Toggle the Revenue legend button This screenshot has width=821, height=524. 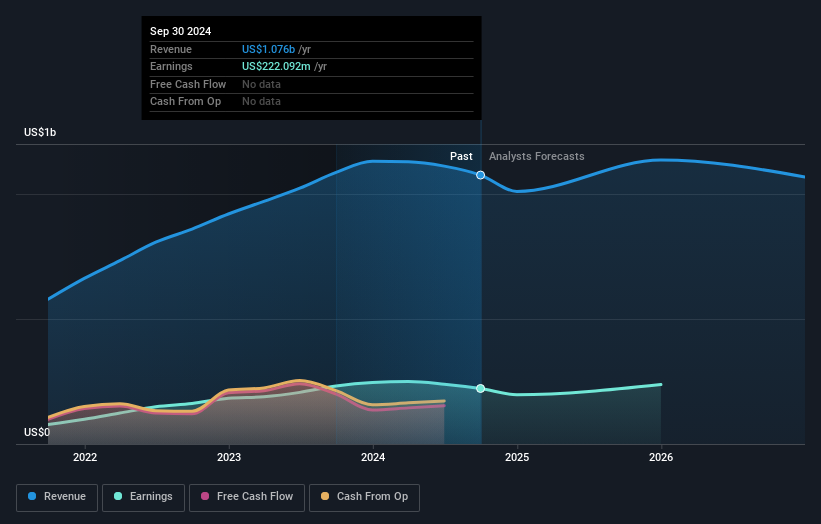(x=57, y=497)
